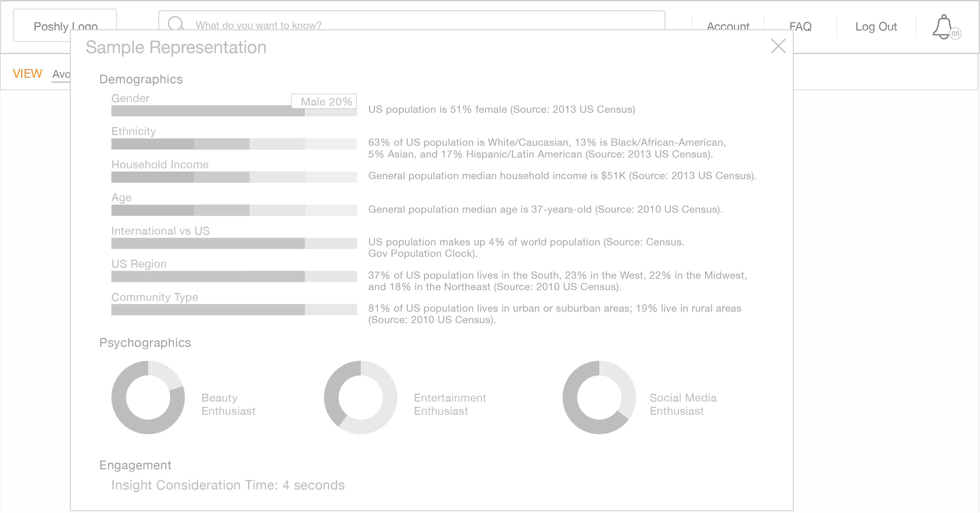The image size is (980, 513).
Task: Click the Community Type bar
Action: [234, 309]
